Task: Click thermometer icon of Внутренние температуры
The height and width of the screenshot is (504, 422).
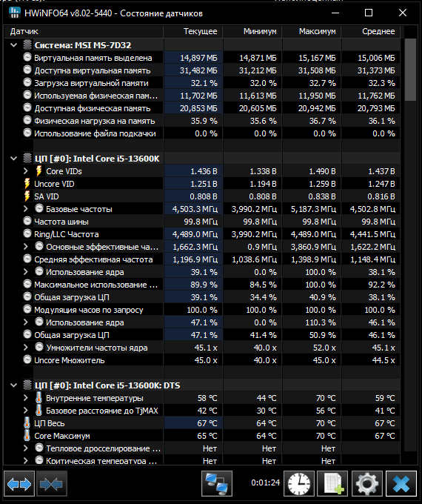Action: 38,398
